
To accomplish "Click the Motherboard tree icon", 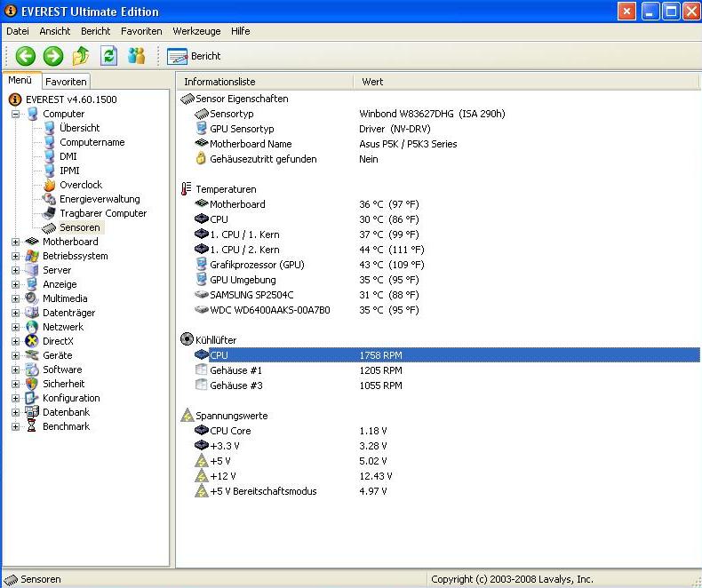I will (32, 242).
